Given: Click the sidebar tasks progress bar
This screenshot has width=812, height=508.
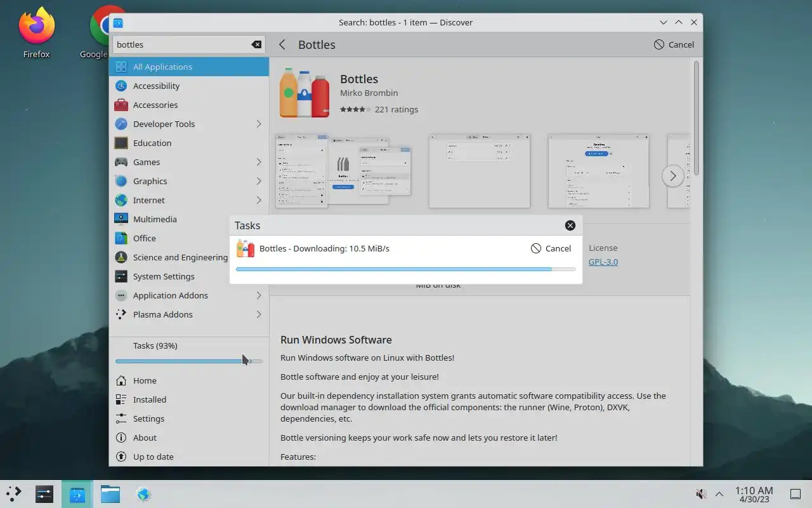Looking at the screenshot, I should pyautogui.click(x=189, y=361).
